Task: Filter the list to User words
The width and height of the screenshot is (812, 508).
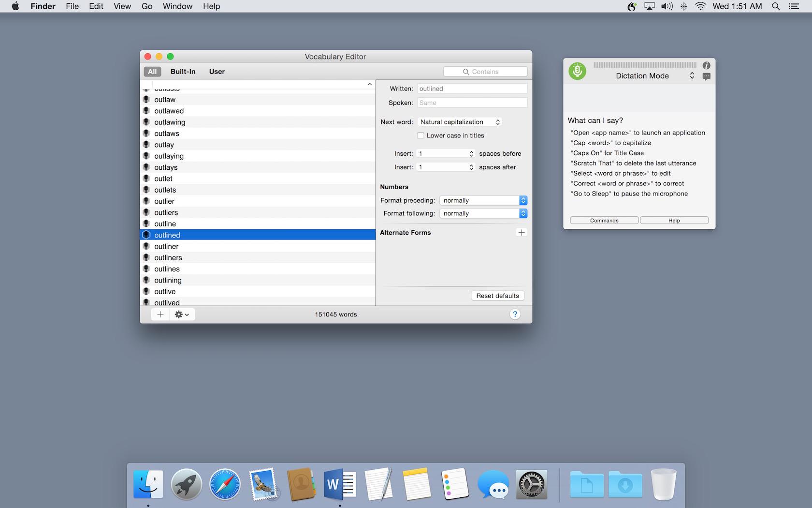Action: point(217,72)
